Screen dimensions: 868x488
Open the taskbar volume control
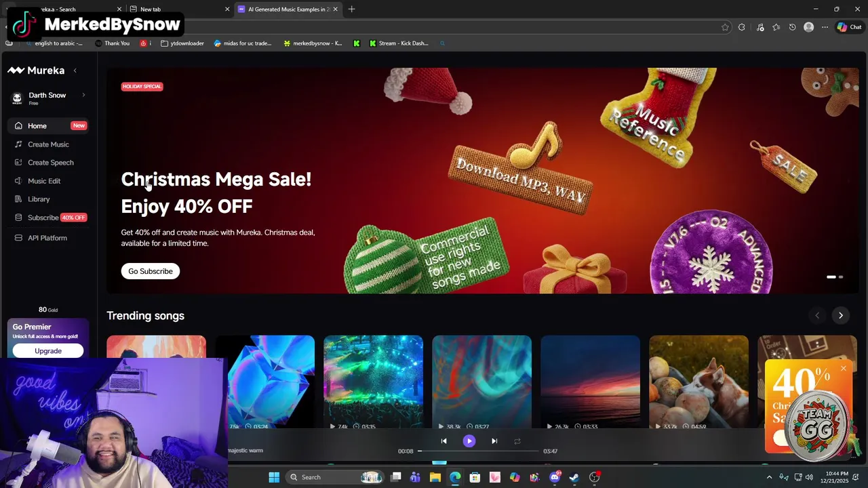[x=809, y=477]
